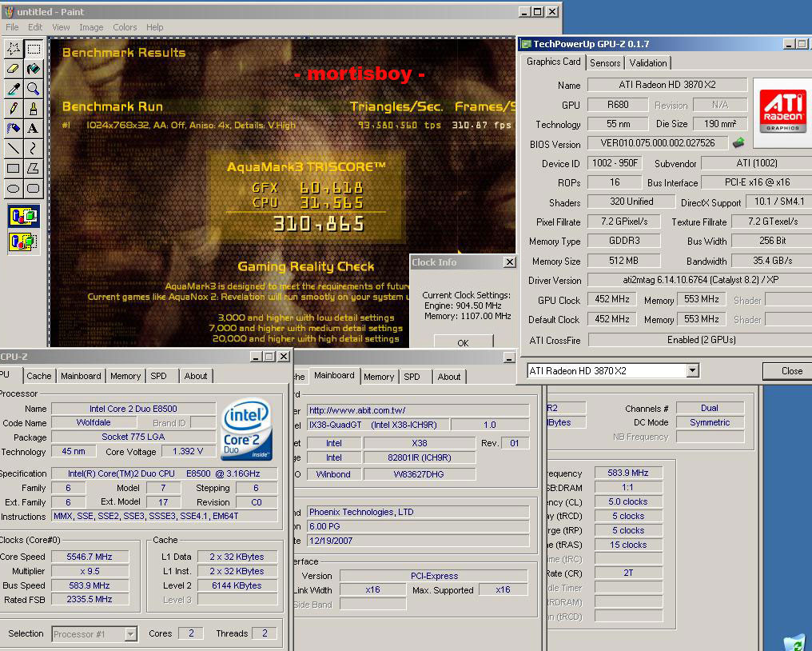Click the Bus Speed value 583.9 MHz
Image resolution: width=812 pixels, height=651 pixels.
tap(90, 585)
